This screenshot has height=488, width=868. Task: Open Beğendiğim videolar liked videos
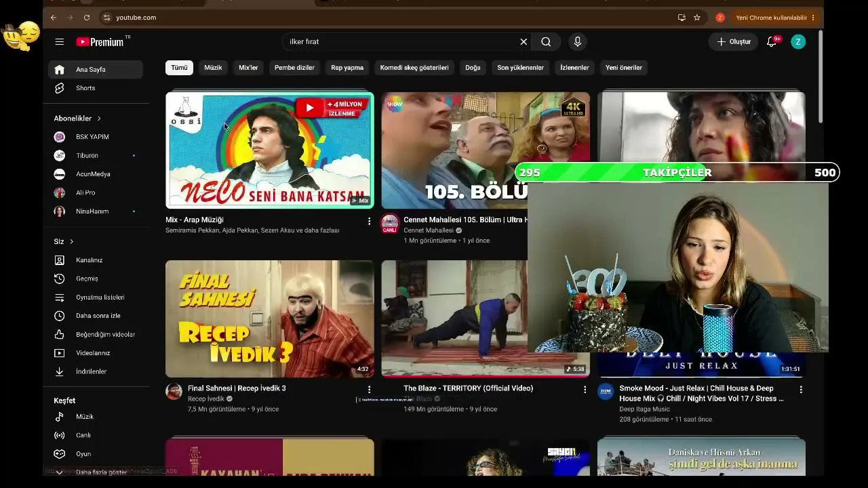[x=96, y=335]
